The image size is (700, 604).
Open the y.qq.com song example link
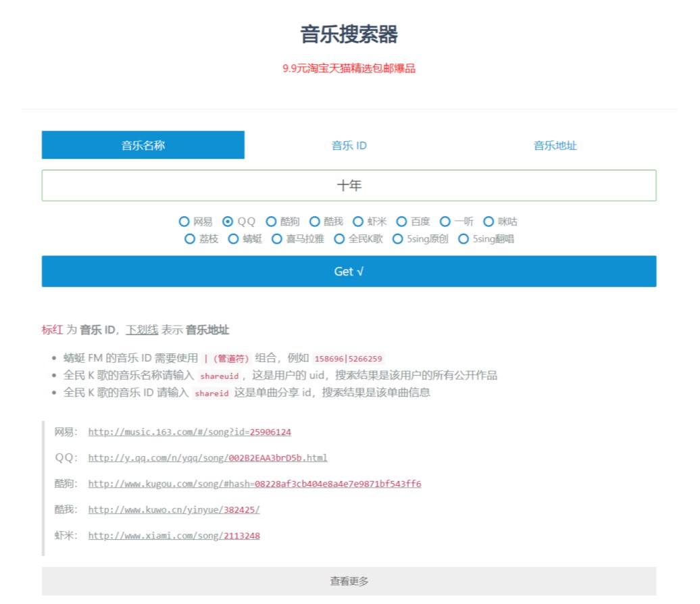pyautogui.click(x=207, y=457)
